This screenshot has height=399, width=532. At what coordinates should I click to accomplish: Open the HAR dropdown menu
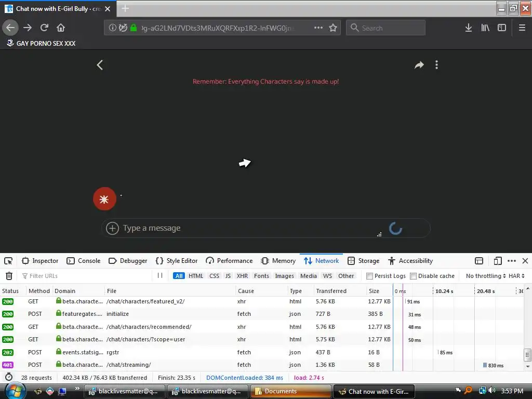[x=516, y=276]
